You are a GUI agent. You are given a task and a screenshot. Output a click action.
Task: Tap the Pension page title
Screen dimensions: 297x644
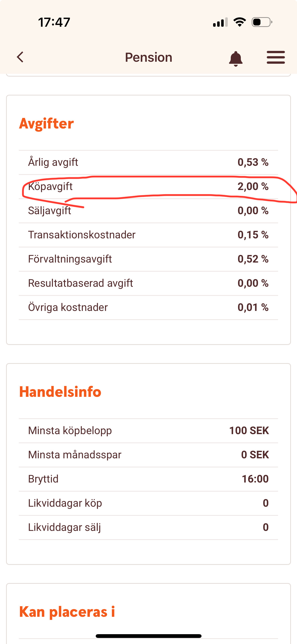(149, 57)
